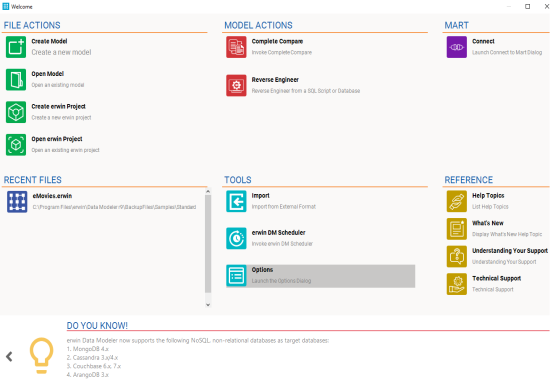Screen dimensions: 550x380
Task: Click the eMovies.erwin file icon
Action: [17, 202]
